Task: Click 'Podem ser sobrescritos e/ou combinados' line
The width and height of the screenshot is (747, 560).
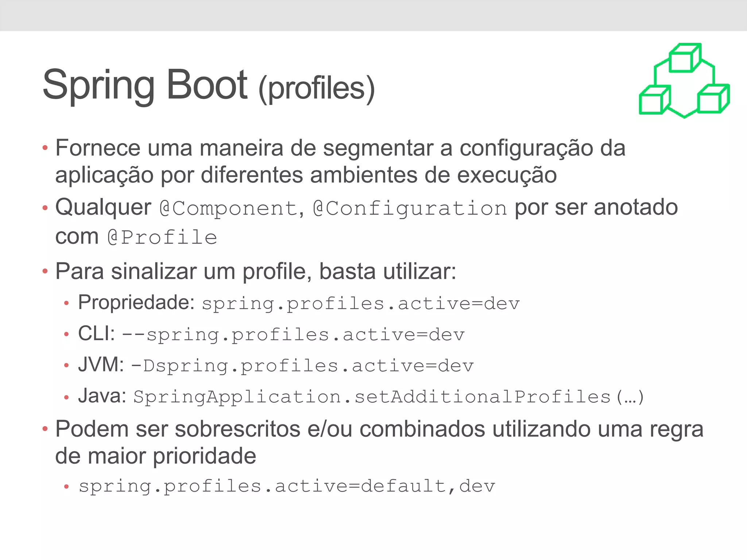Action: pos(379,429)
